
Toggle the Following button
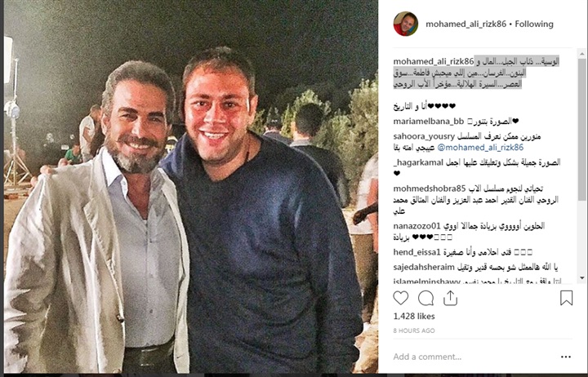[534, 24]
